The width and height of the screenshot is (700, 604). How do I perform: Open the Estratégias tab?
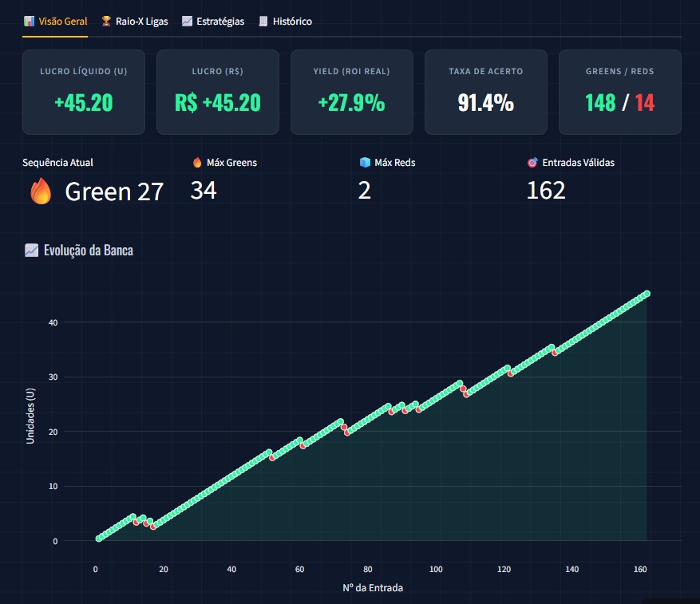[213, 22]
